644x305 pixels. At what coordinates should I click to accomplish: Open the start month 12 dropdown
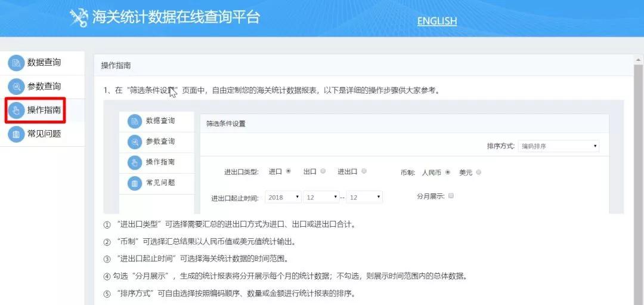click(x=321, y=198)
